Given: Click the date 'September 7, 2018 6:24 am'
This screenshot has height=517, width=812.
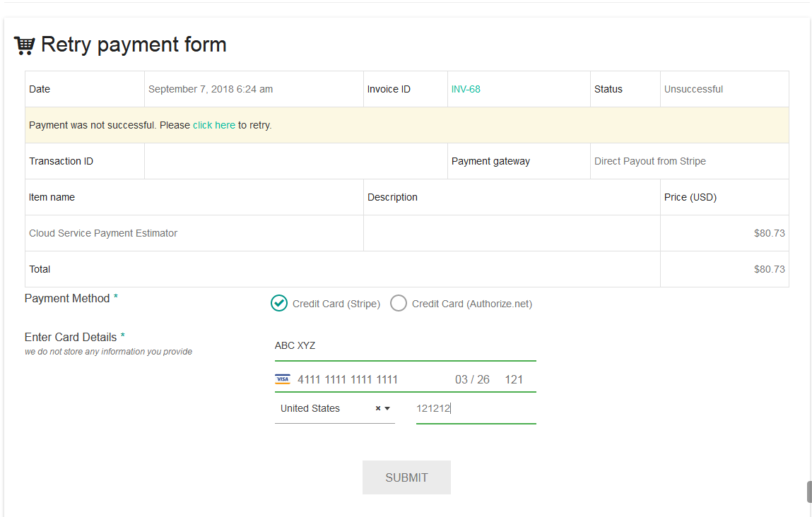Looking at the screenshot, I should (211, 89).
